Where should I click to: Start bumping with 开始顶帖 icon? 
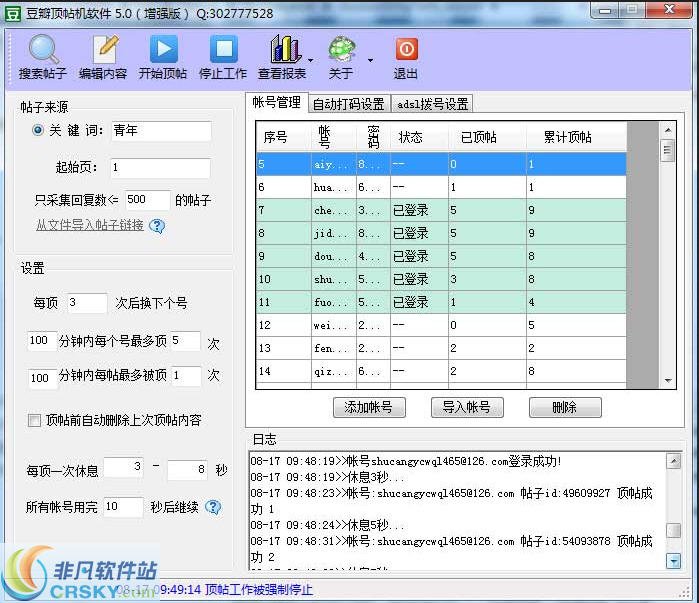[x=163, y=57]
